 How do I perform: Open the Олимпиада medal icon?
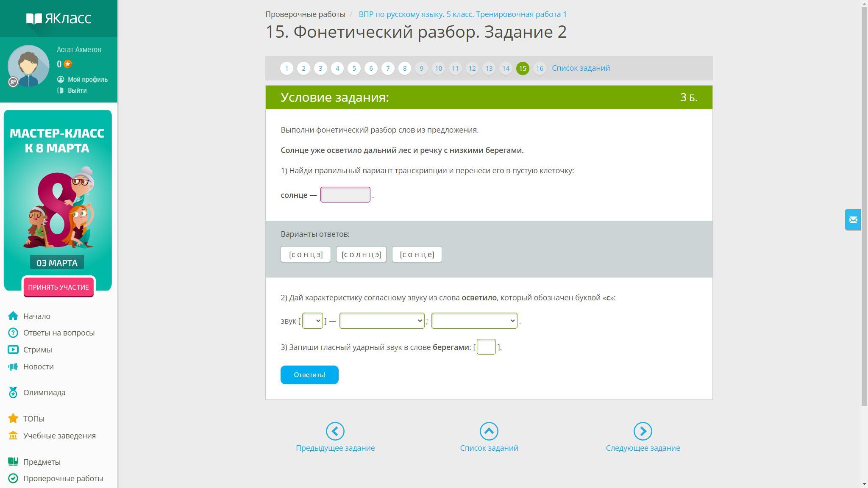tap(13, 393)
